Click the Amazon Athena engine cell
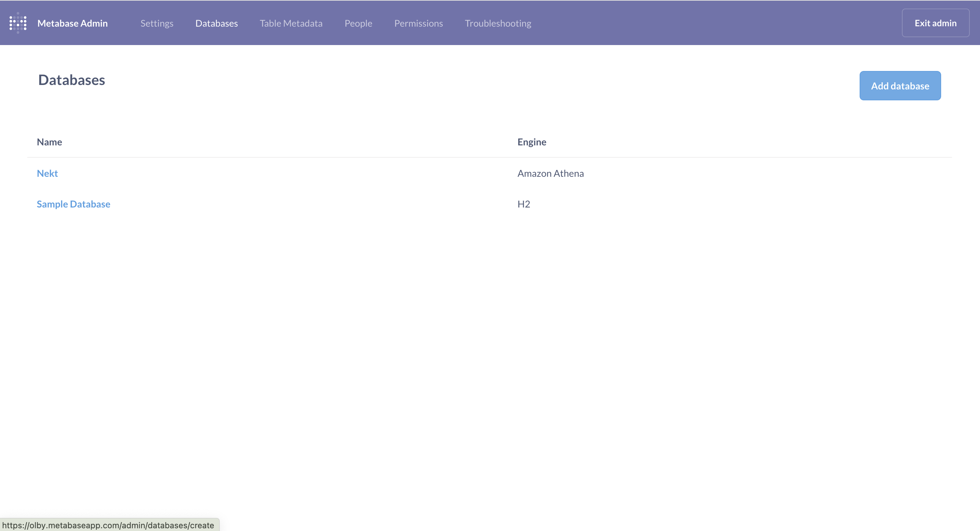This screenshot has width=980, height=531. coord(550,173)
